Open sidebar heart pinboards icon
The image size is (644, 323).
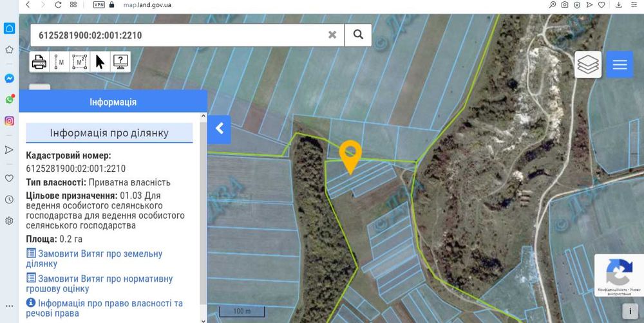pyautogui.click(x=9, y=178)
